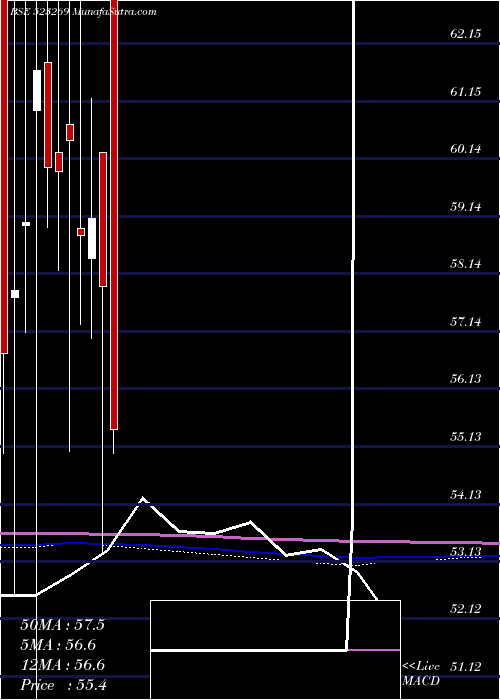Click the 12MA : 56.6 readout
The width and height of the screenshot is (500, 700).
pos(62,665)
